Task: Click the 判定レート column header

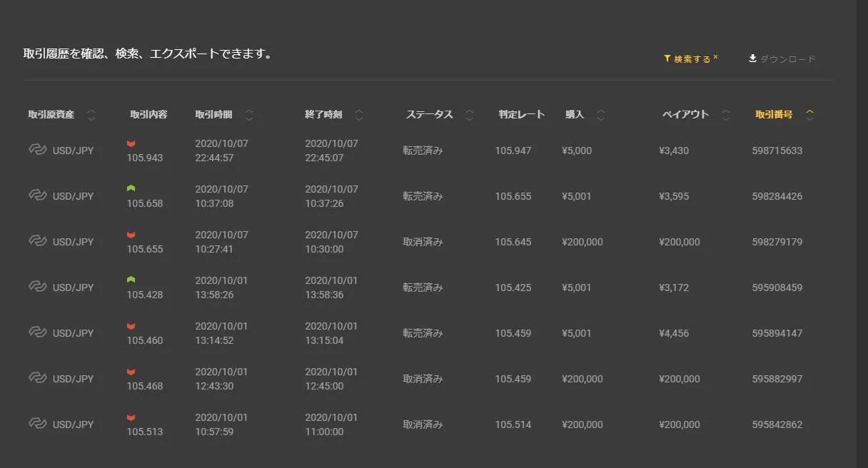Action: pos(521,114)
